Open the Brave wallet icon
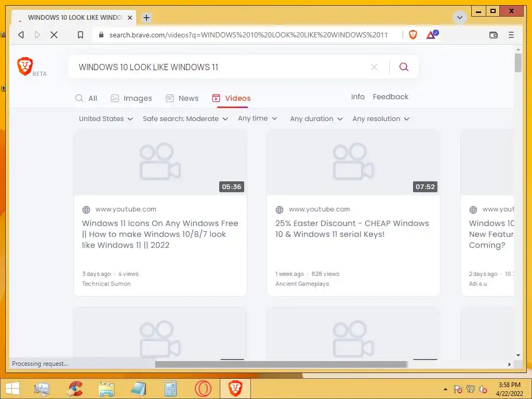 coord(494,35)
